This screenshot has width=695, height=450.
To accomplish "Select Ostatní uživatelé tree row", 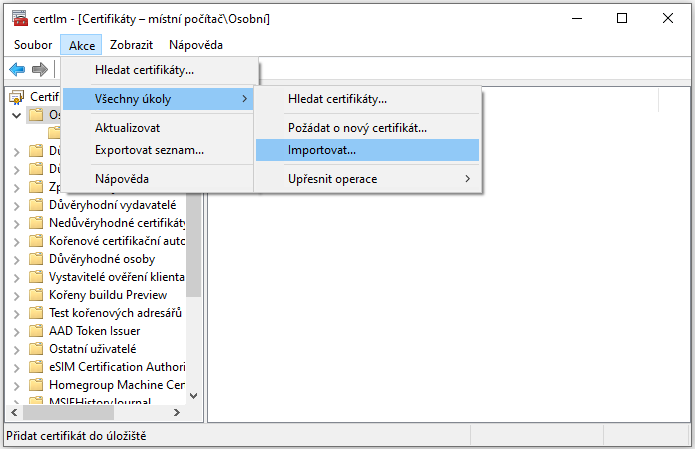I will click(x=93, y=349).
